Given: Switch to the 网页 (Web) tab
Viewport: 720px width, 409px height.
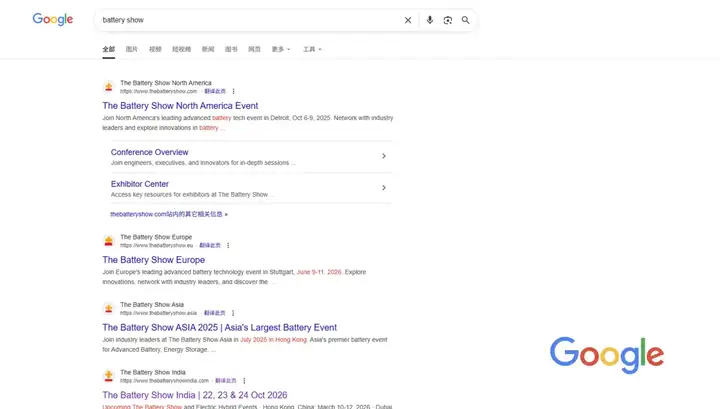Looking at the screenshot, I should [x=254, y=49].
